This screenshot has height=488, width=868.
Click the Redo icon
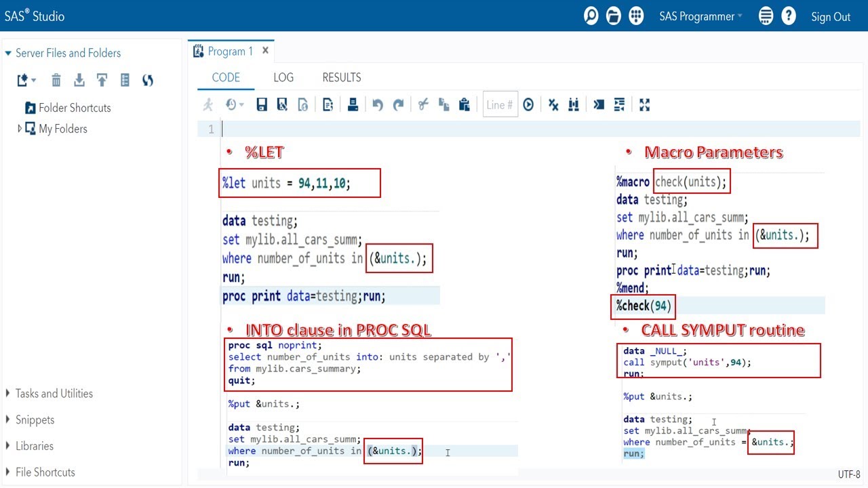399,104
